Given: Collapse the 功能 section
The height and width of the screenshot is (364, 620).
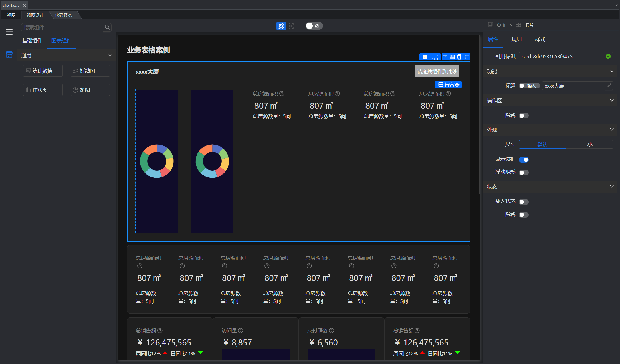Looking at the screenshot, I should [x=612, y=71].
